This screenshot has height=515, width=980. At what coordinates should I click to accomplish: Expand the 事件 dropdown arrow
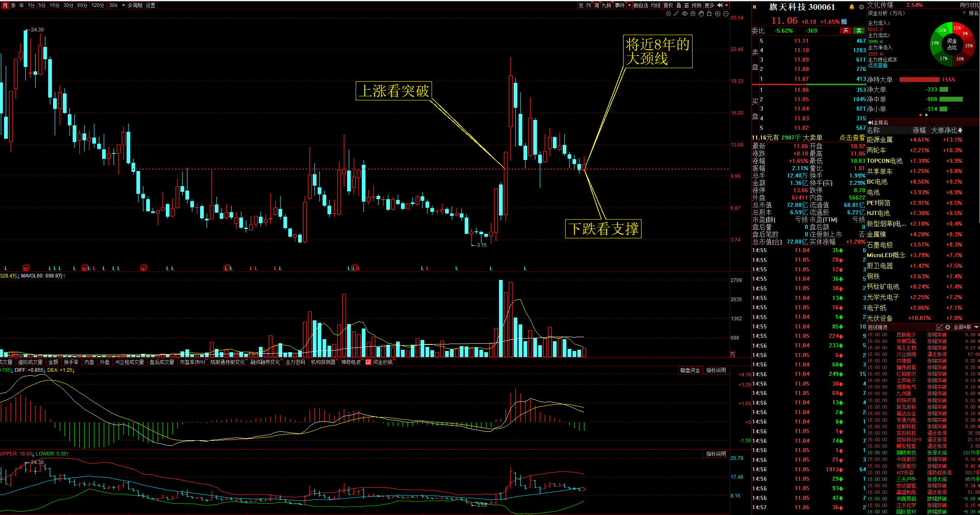coord(629,5)
